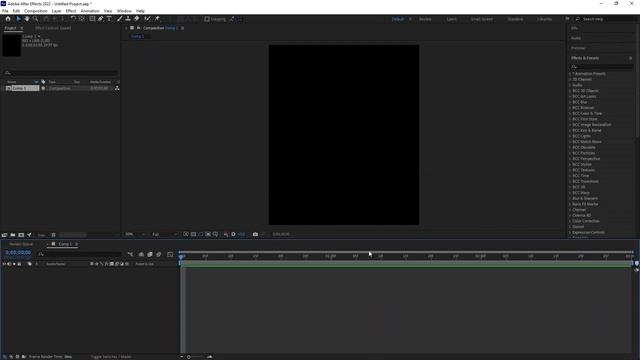Open the Composition menu
The height and width of the screenshot is (360, 640).
pos(36,11)
